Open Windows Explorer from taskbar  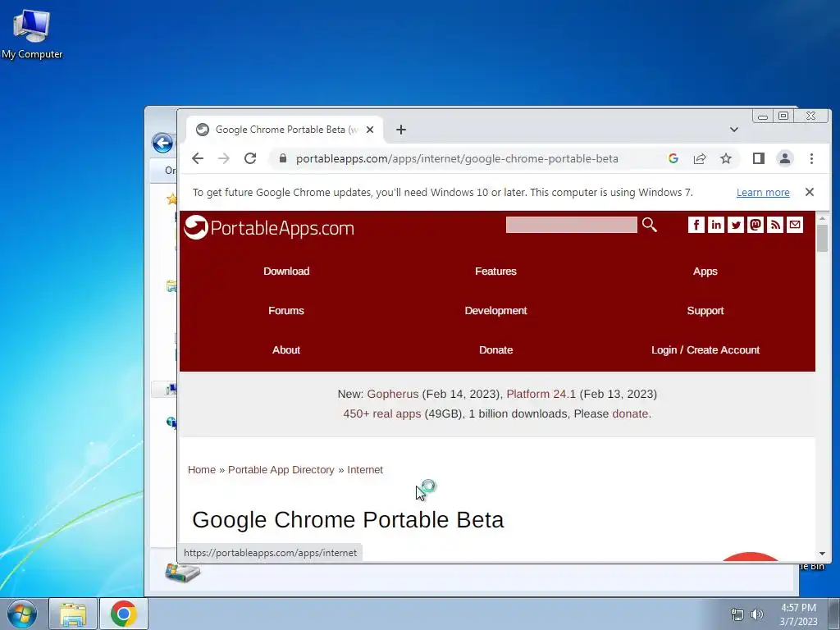(73, 614)
